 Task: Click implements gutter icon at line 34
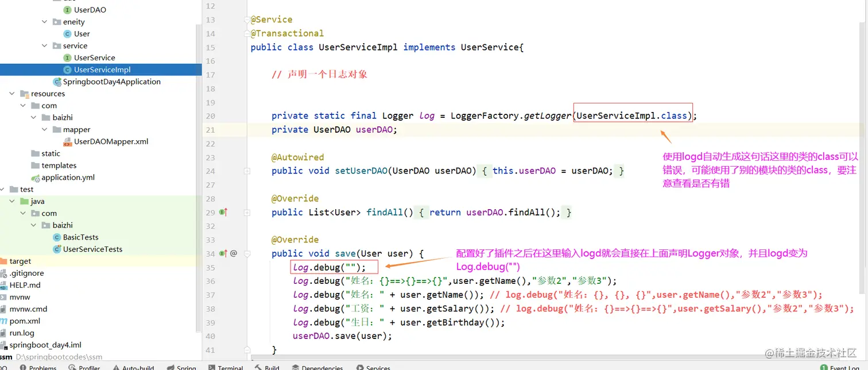[x=223, y=253]
